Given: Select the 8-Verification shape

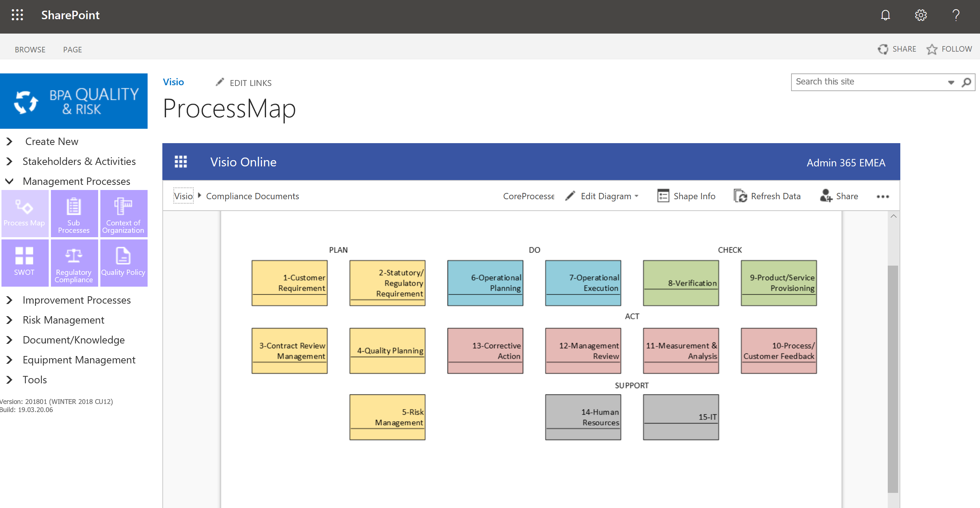Looking at the screenshot, I should pos(681,283).
